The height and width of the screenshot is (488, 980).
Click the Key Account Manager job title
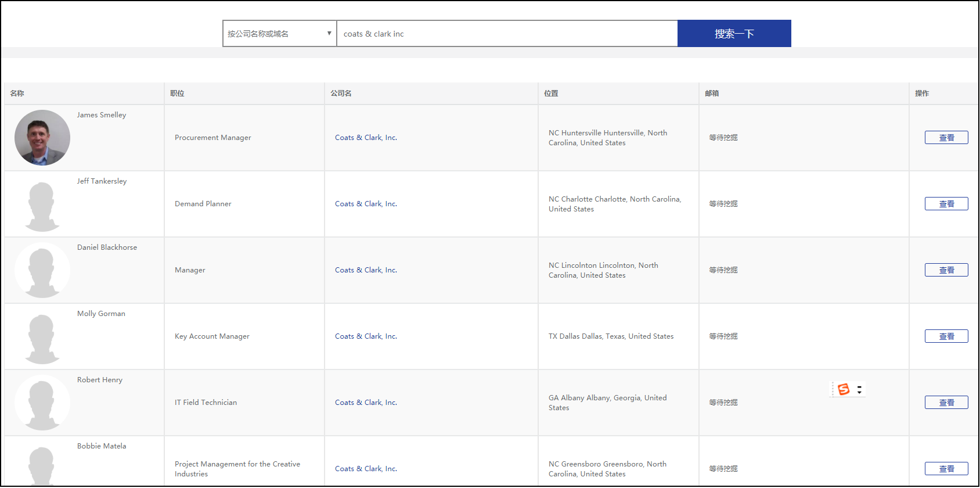(212, 336)
